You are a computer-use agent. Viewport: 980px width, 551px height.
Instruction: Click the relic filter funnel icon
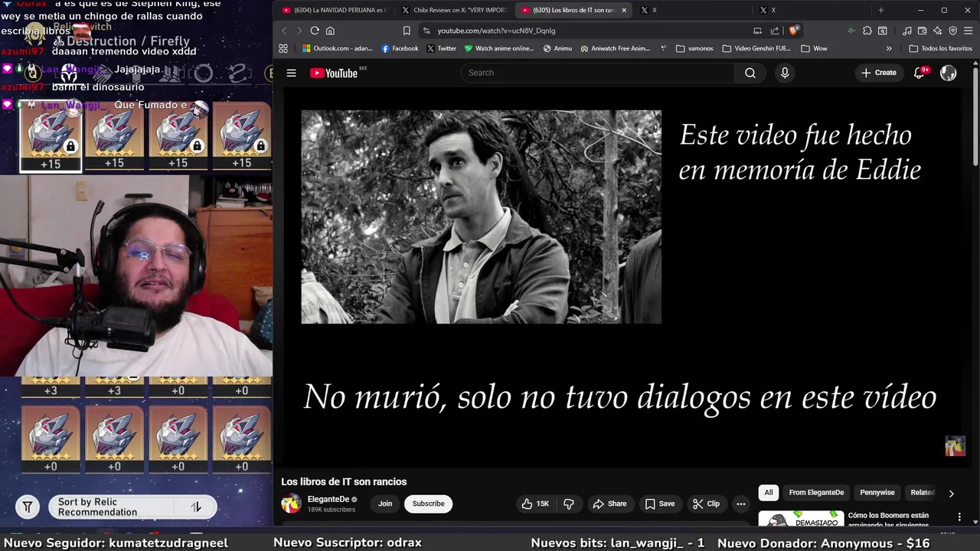(x=28, y=507)
